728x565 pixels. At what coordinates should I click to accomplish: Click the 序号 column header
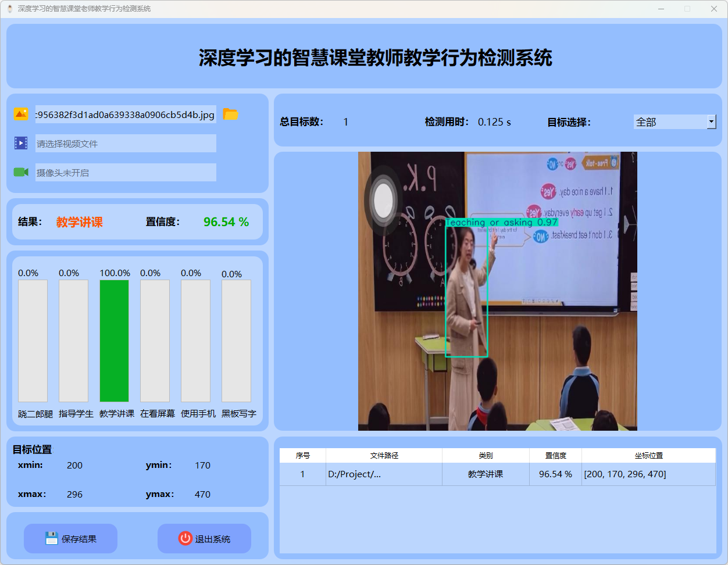coord(303,456)
